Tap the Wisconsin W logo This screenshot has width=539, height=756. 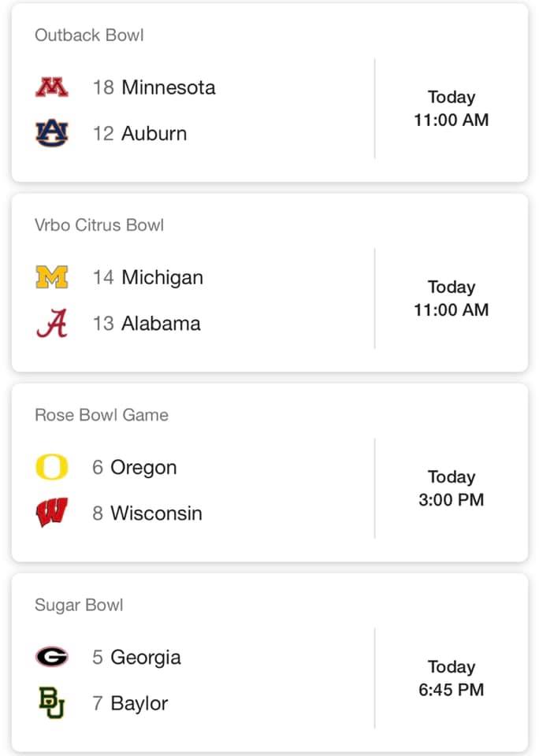pos(52,513)
